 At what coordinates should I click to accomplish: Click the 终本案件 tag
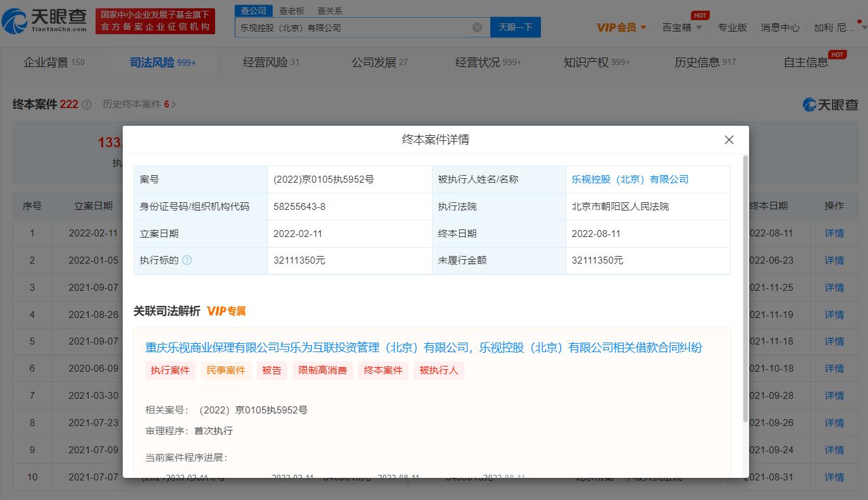pos(383,370)
